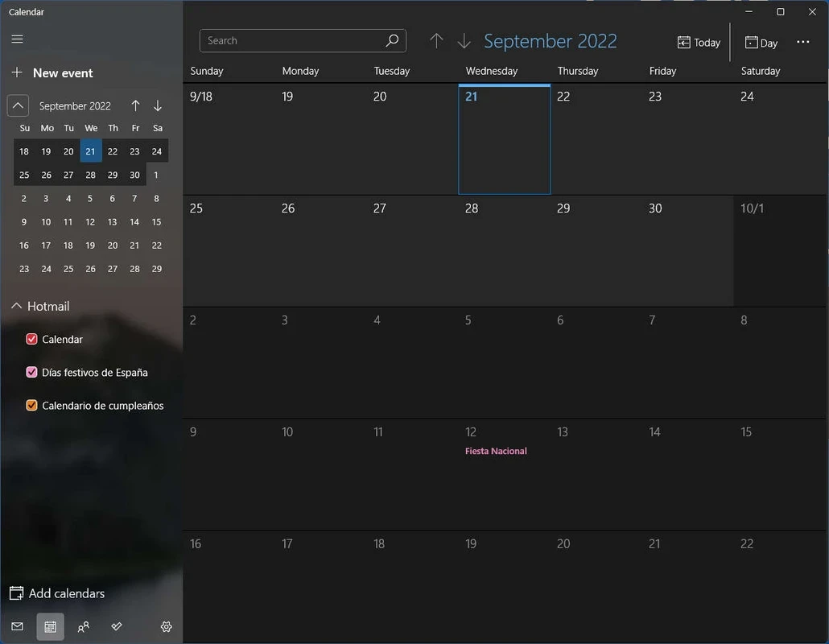Viewport: 829px width, 644px height.
Task: Open the hamburger navigation menu
Action: [17, 39]
